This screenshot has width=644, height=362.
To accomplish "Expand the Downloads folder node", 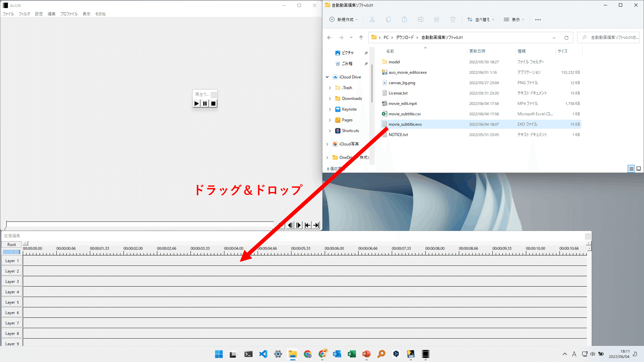I will 330,98.
